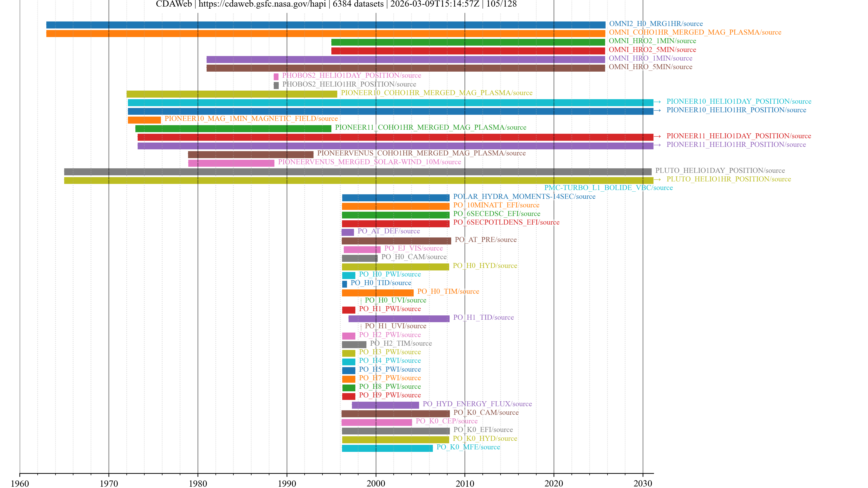Click the PMC-TURBO_L1_BOLIDE_VBC/source label
868x488 pixels.
point(608,188)
